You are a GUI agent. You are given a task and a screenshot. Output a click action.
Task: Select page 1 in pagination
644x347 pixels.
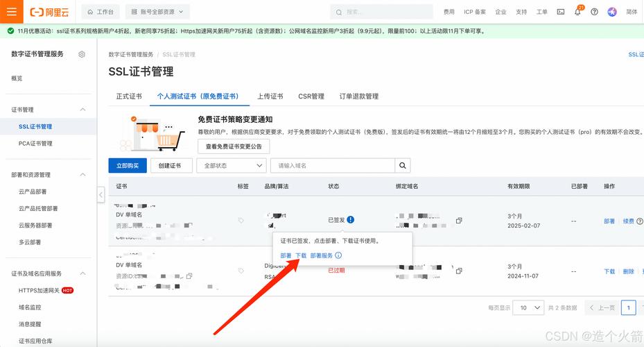[x=628, y=307]
